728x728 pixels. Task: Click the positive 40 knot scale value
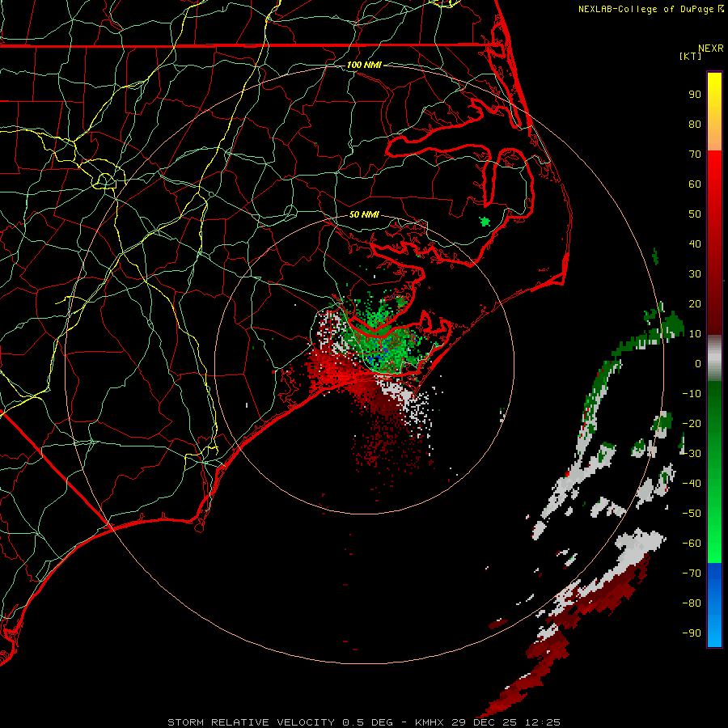(x=695, y=244)
